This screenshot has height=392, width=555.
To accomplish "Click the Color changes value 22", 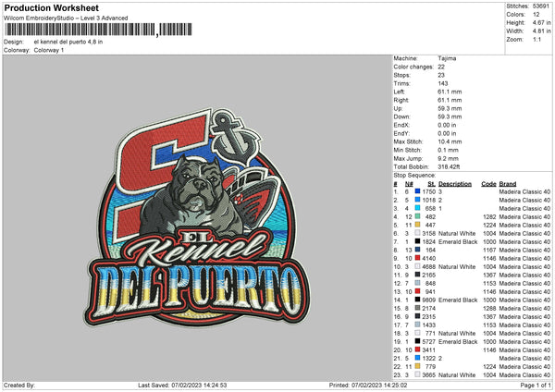I will [x=441, y=67].
